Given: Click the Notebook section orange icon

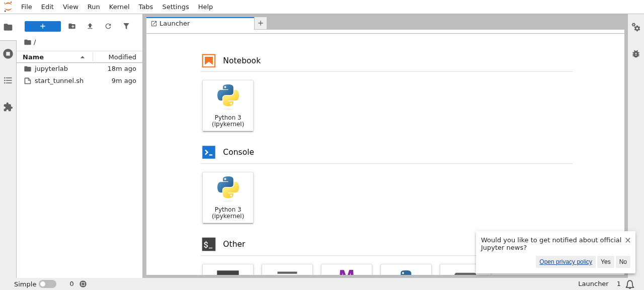Looking at the screenshot, I should tap(209, 61).
